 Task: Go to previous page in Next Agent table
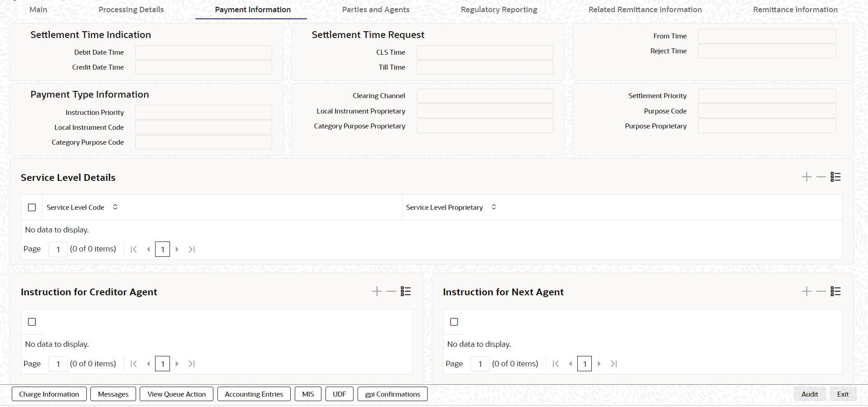pyautogui.click(x=571, y=364)
